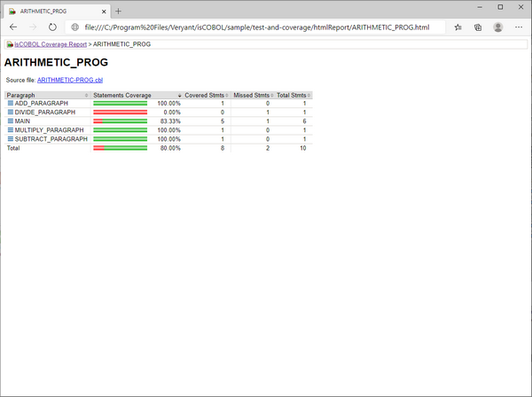This screenshot has height=397, width=532.
Task: Click the MULTIPLY_PARAGRAPH paragraph icon
Action: coord(11,130)
